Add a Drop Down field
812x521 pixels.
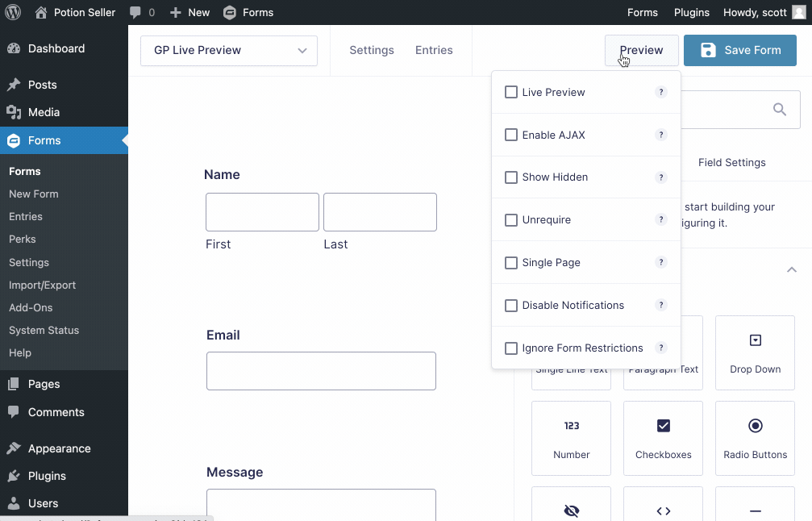coord(755,352)
